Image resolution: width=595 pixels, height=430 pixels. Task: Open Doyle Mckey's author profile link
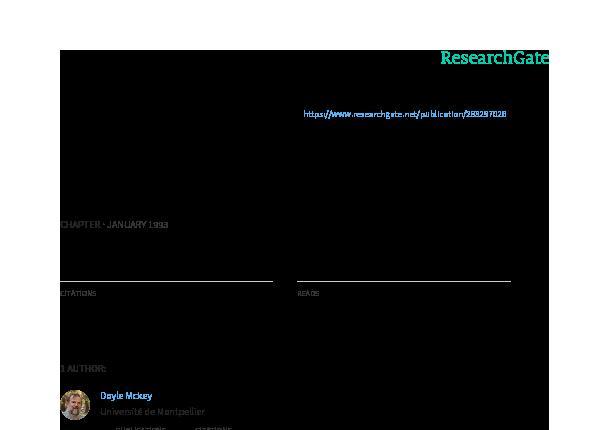(x=126, y=396)
